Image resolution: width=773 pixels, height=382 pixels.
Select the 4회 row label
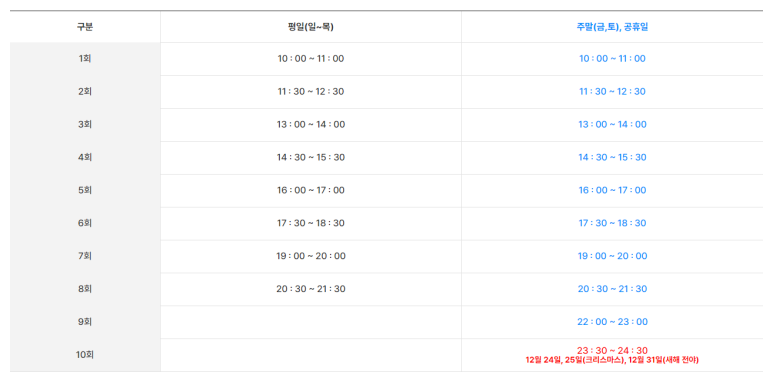(85, 157)
